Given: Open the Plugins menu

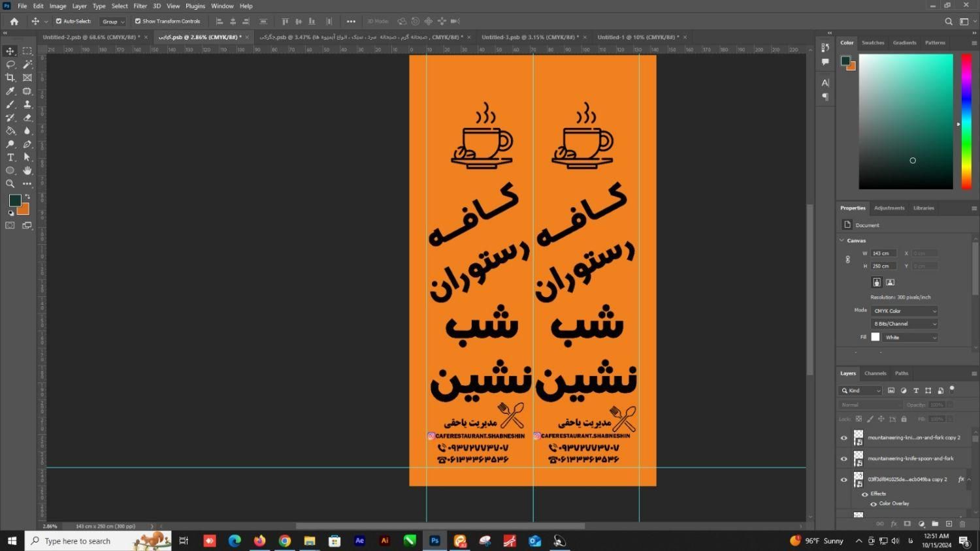Looking at the screenshot, I should [195, 6].
